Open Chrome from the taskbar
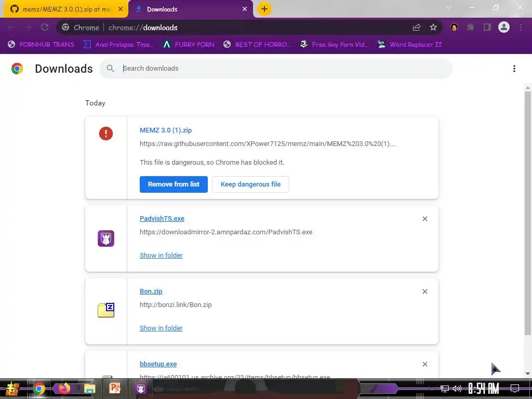The image size is (532, 399). 38,389
